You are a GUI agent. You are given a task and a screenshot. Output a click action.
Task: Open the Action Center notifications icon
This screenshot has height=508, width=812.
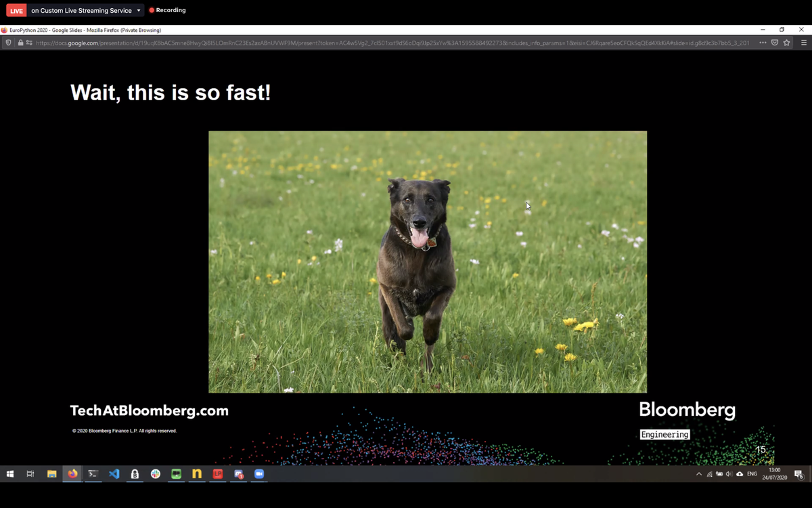[x=799, y=474]
